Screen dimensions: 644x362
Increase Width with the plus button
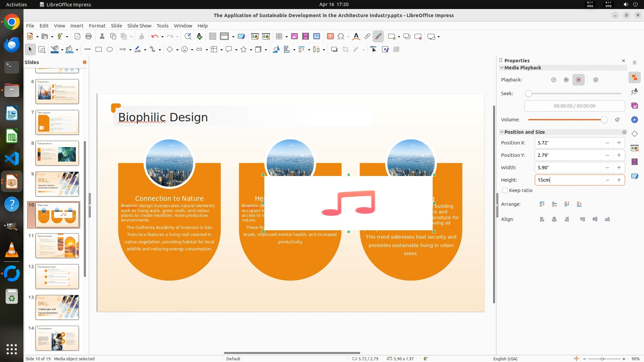tap(619, 168)
